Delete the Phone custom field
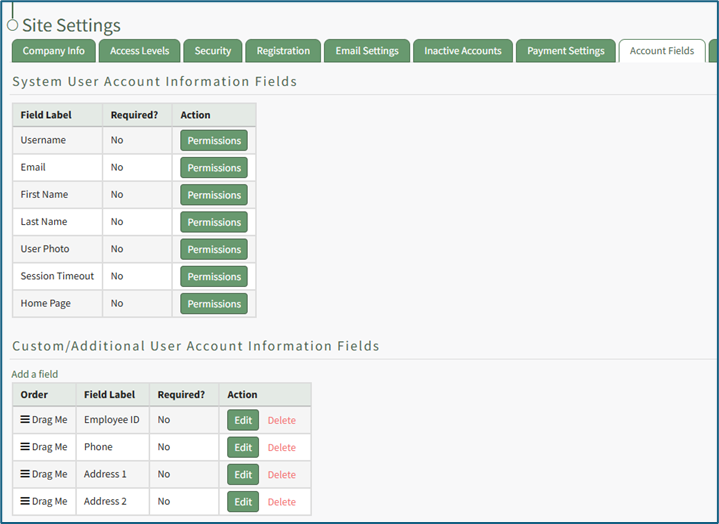Viewport: 719px width, 524px height. coord(281,448)
